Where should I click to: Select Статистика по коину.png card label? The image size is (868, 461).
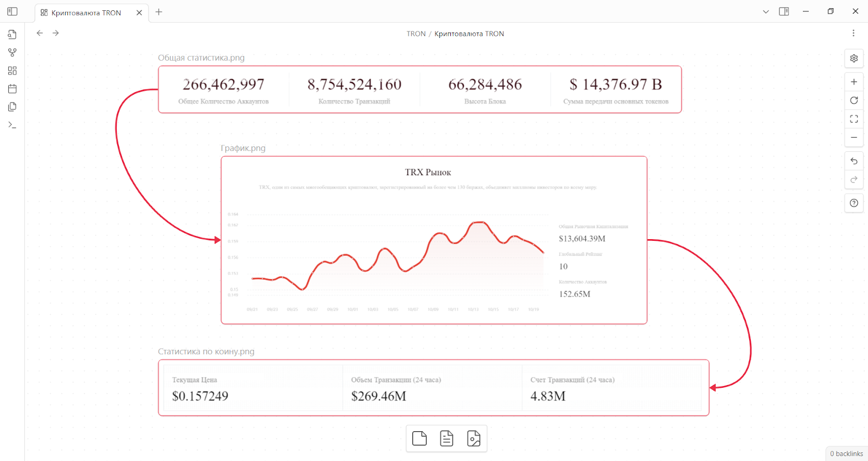[x=206, y=351]
